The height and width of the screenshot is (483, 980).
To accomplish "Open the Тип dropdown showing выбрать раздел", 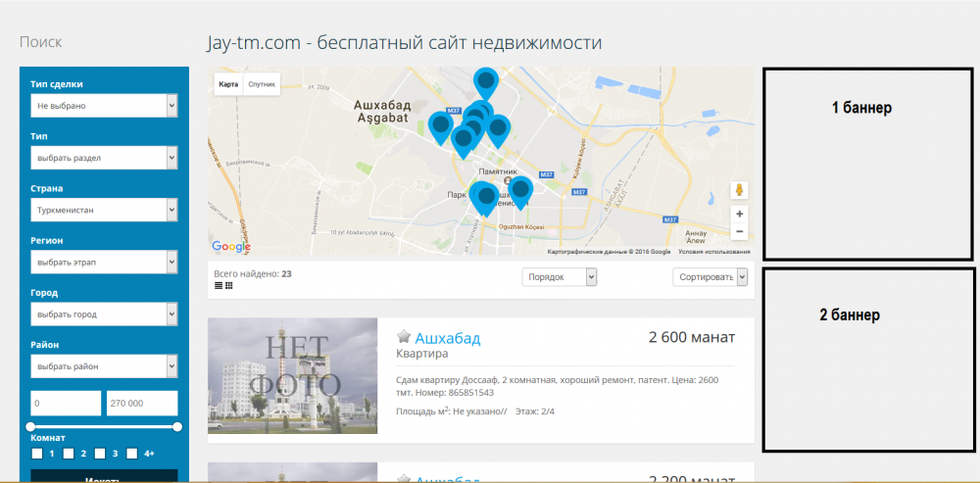I will pos(104,158).
